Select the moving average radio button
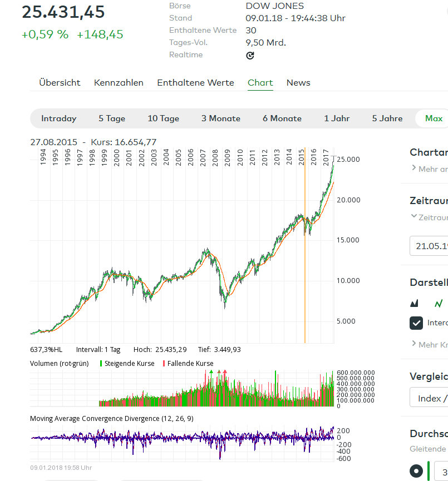Screen dimensions: 448x481 tap(416, 471)
